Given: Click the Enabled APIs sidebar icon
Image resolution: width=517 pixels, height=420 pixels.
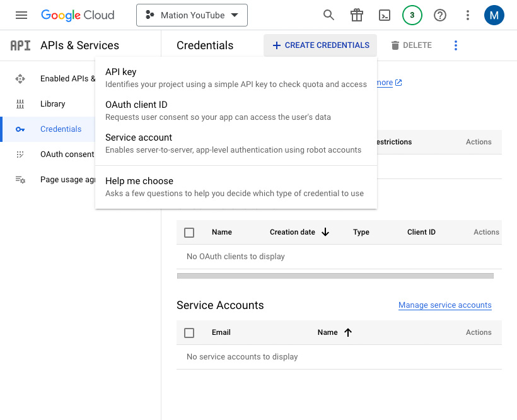Looking at the screenshot, I should (20, 79).
